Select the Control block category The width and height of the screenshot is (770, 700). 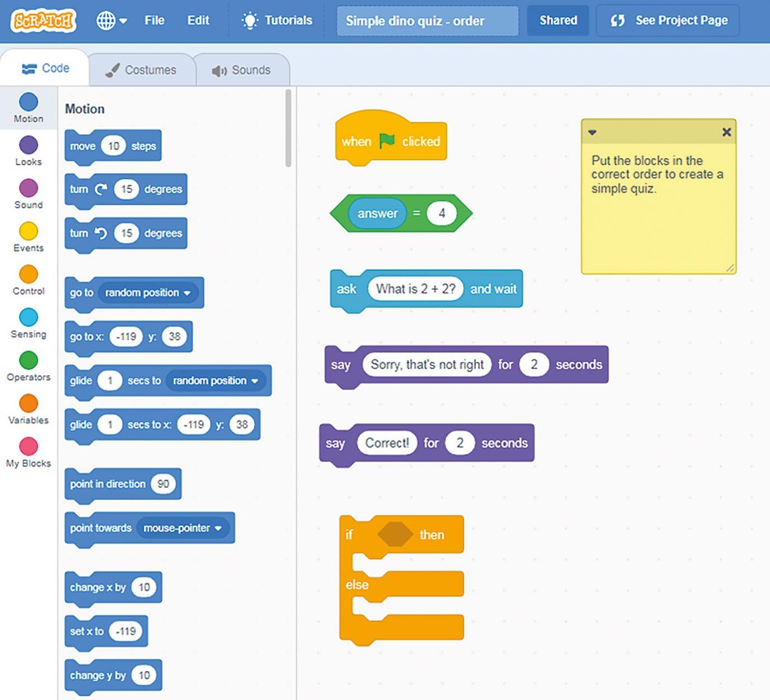(28, 280)
